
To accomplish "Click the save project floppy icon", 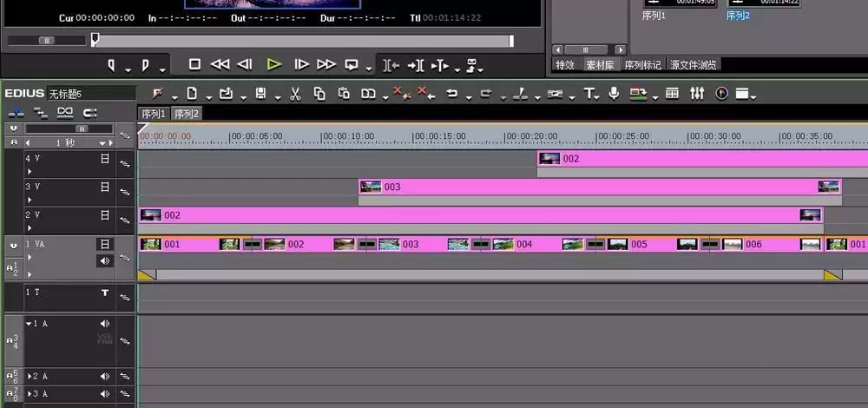I will click(x=260, y=94).
